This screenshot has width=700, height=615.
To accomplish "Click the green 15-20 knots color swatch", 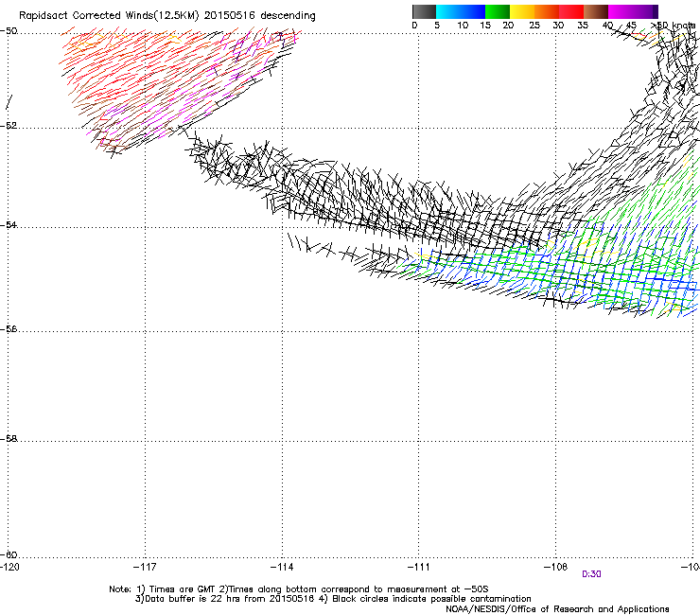I will [x=498, y=11].
